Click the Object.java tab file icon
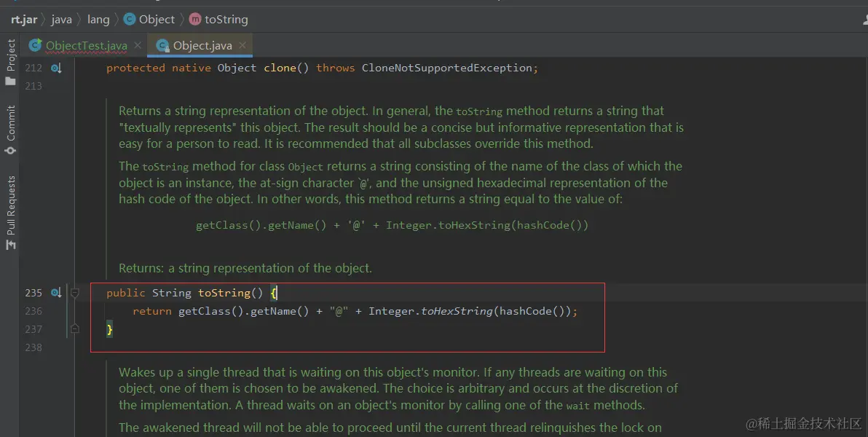 pos(162,45)
